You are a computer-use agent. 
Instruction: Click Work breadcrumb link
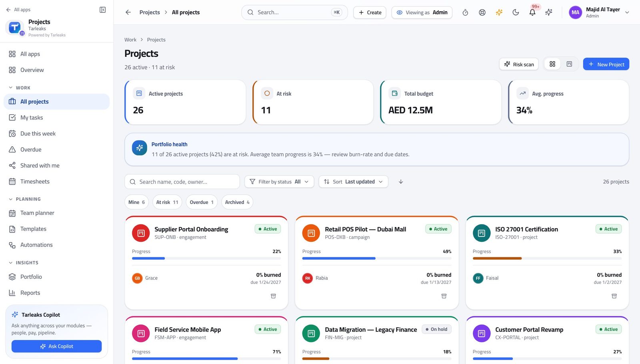pyautogui.click(x=130, y=40)
